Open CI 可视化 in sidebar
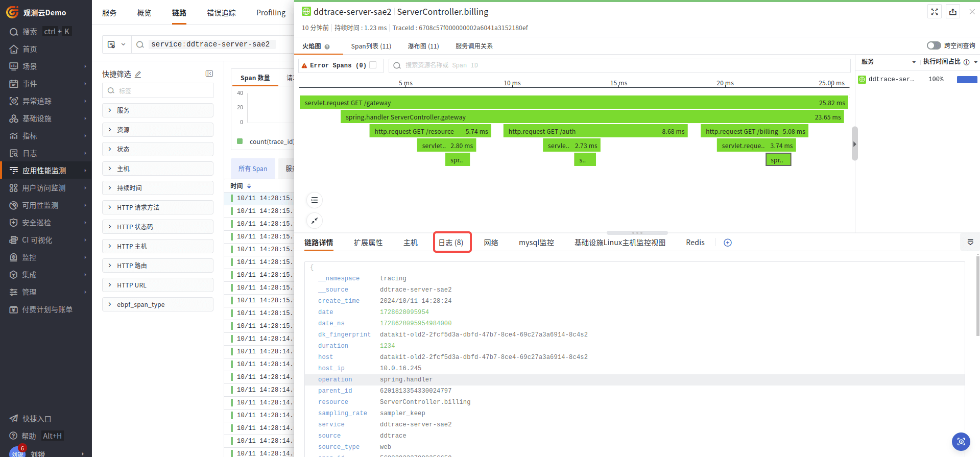Screen dimensions: 980x457 pos(46,240)
